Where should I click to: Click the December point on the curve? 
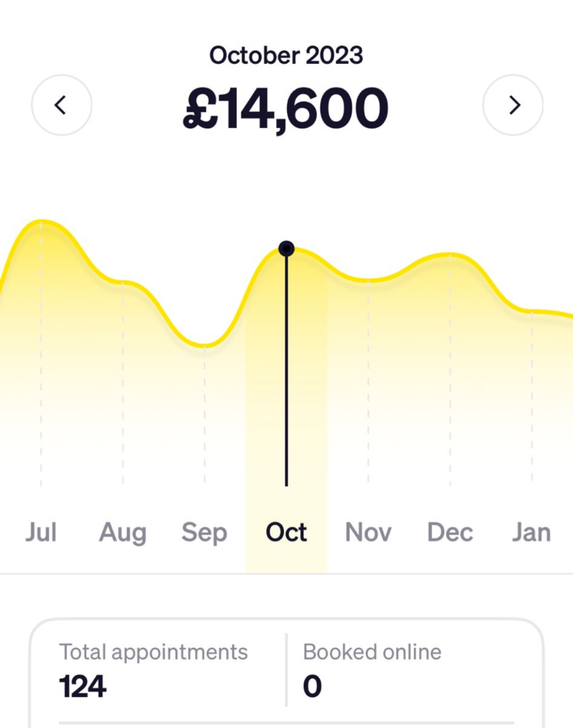pyautogui.click(x=450, y=254)
